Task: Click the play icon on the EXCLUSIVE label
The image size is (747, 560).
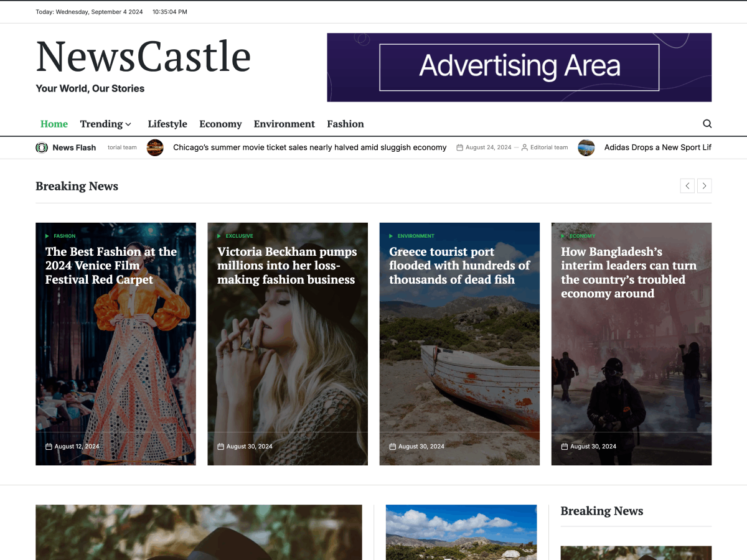Action: (219, 236)
